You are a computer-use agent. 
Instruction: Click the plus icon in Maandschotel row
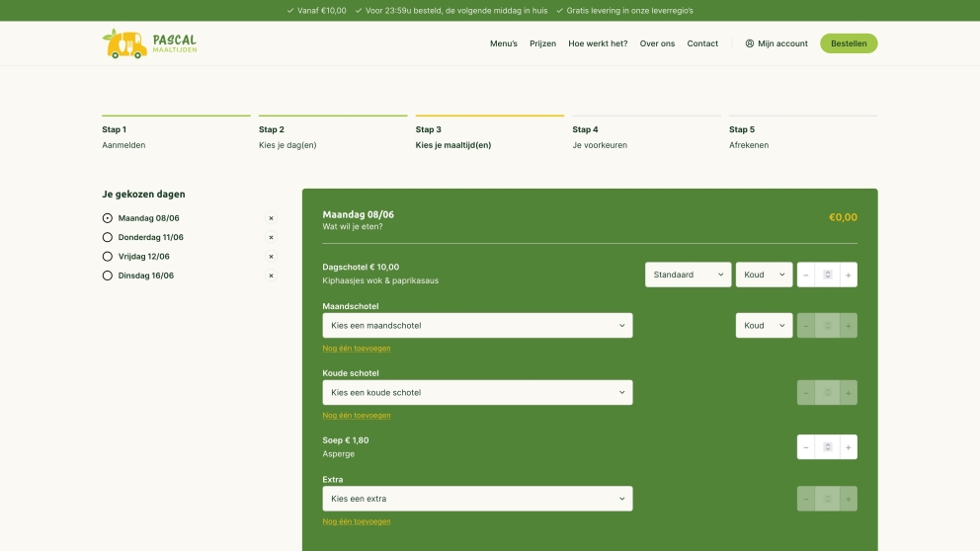point(849,326)
